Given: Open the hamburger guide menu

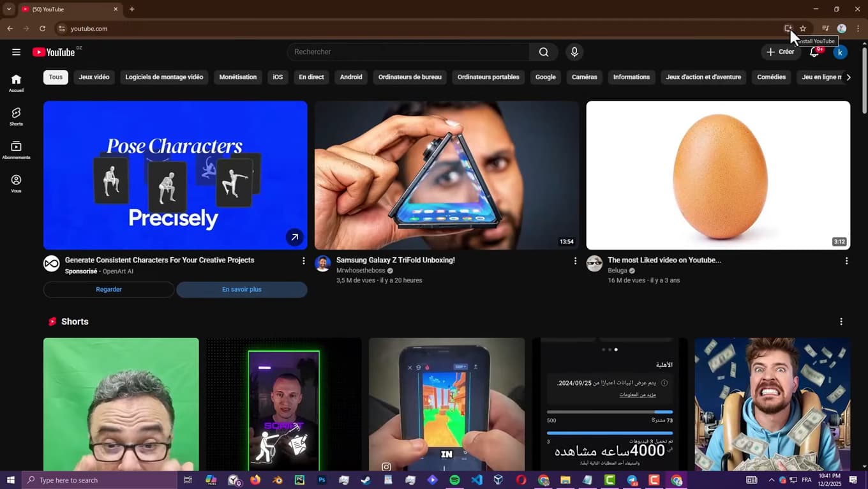Looking at the screenshot, I should (16, 52).
